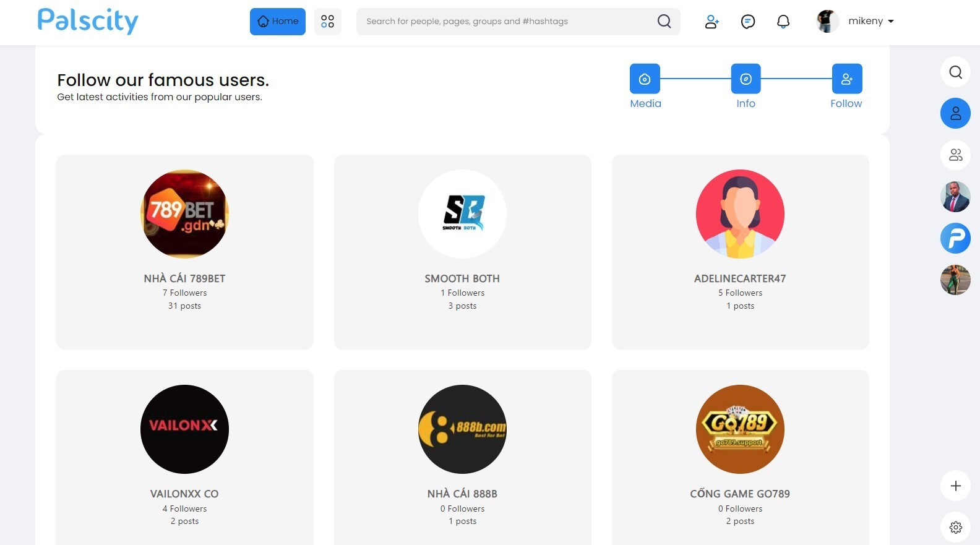Click '3 posts' under SMOOTH BOTH
Image resolution: width=980 pixels, height=545 pixels.
click(x=462, y=306)
